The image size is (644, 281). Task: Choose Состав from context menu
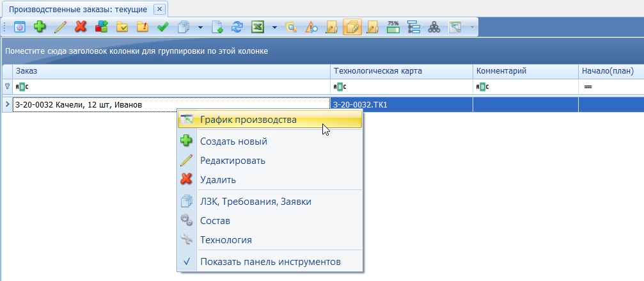pyautogui.click(x=271, y=221)
